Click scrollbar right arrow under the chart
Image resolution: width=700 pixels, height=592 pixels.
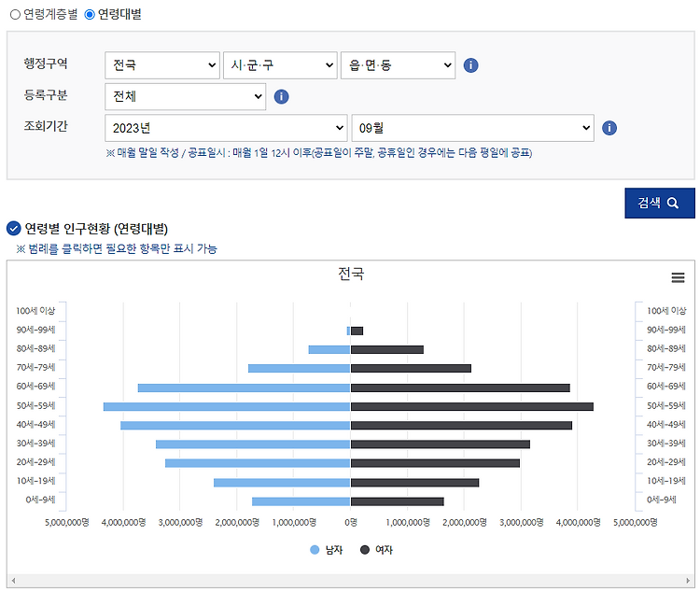point(688,581)
